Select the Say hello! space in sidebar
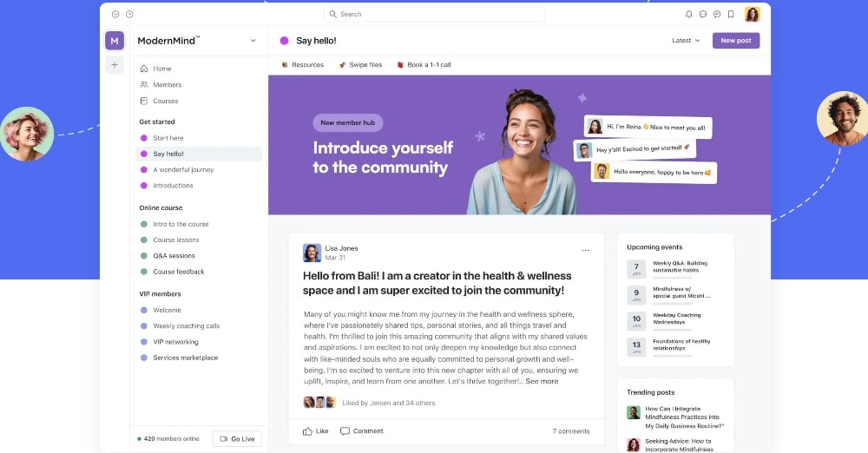Screen dimensions: 868x453 point(199,154)
